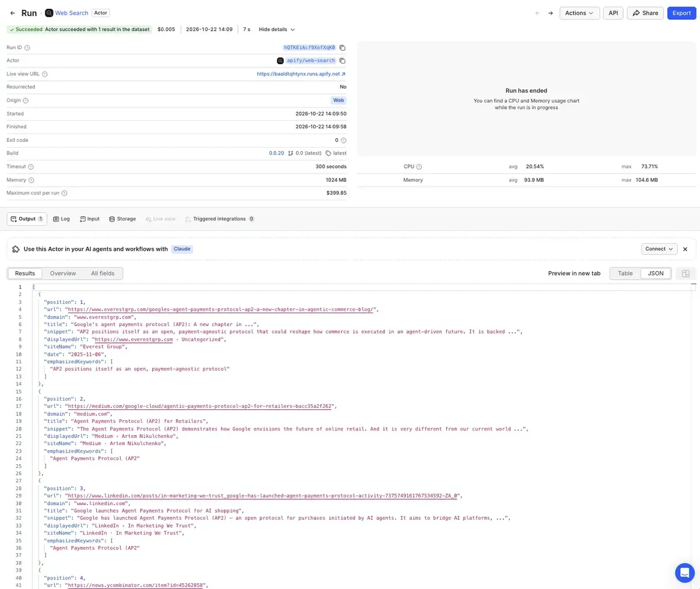Viewport: 700px width, 589px height.
Task: Click the $0.005 cost value
Action: pyautogui.click(x=166, y=29)
